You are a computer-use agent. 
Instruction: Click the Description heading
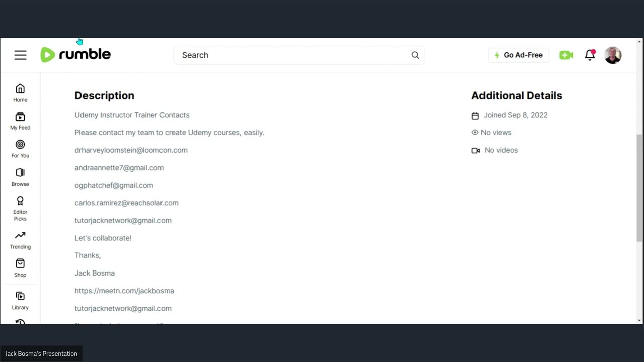[x=104, y=95]
